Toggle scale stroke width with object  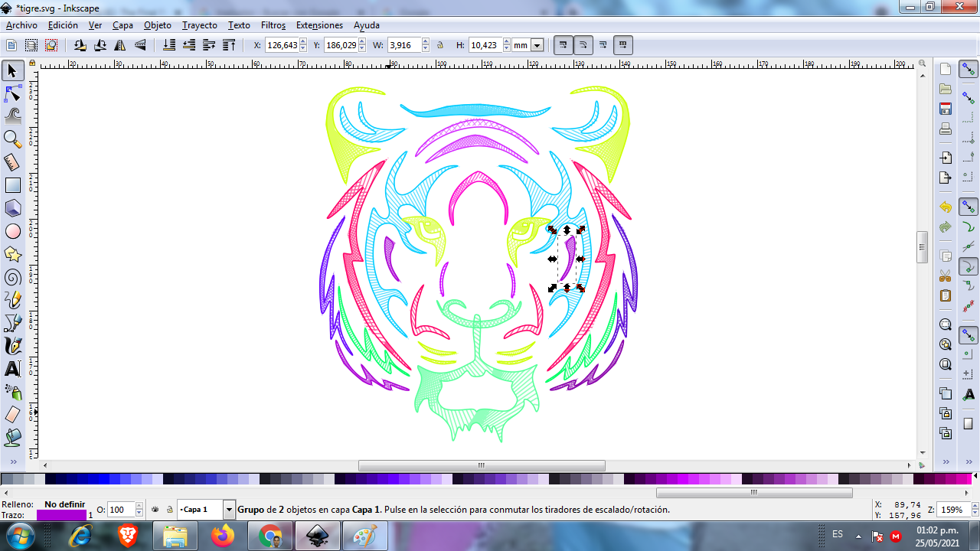[x=563, y=45]
